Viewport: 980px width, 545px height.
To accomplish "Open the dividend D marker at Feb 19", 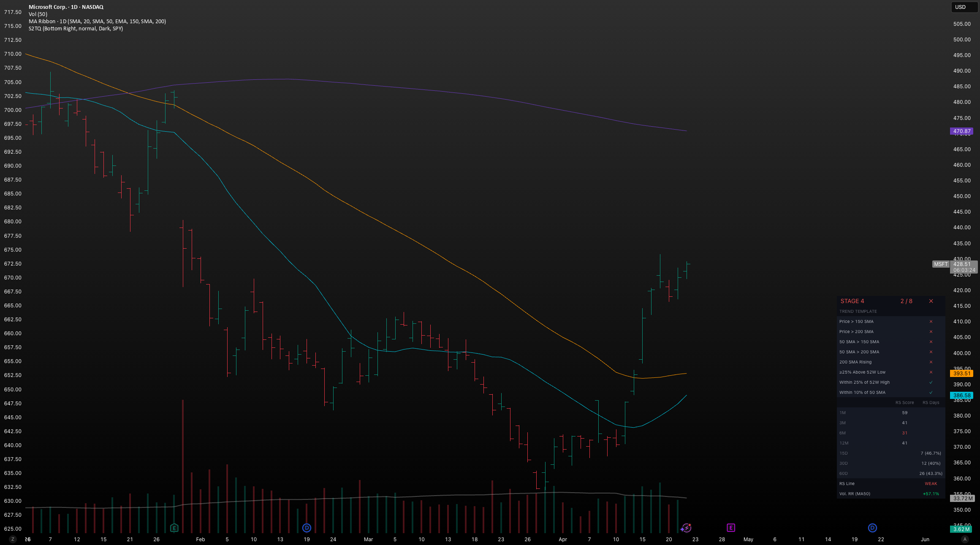I will click(307, 528).
